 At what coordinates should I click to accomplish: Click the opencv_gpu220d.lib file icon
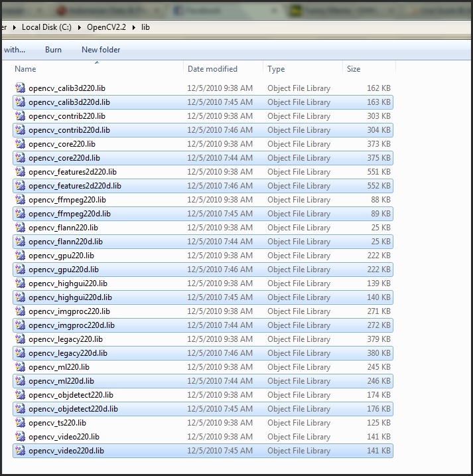click(21, 270)
